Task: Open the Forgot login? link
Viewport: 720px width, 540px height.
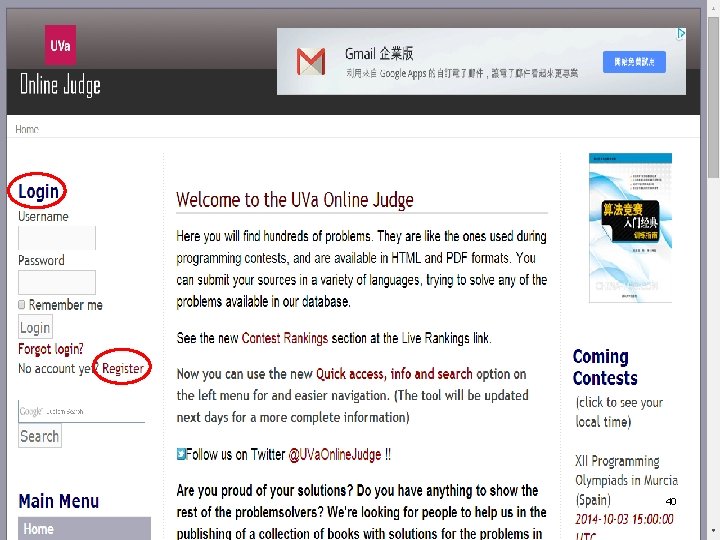Action: [51, 349]
